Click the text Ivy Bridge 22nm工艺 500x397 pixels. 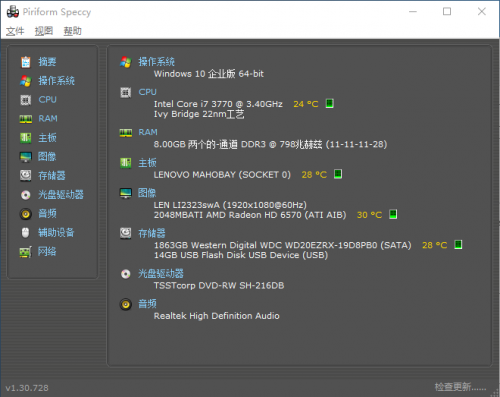tap(199, 114)
